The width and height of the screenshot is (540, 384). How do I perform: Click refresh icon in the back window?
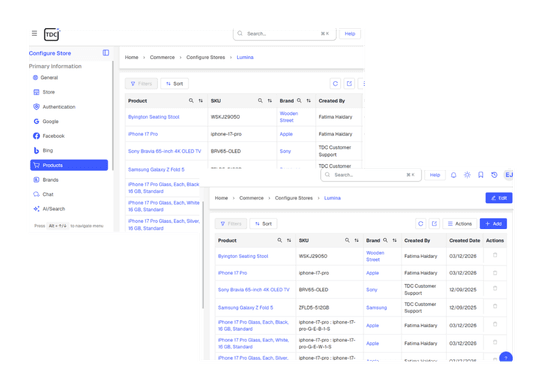tap(335, 83)
